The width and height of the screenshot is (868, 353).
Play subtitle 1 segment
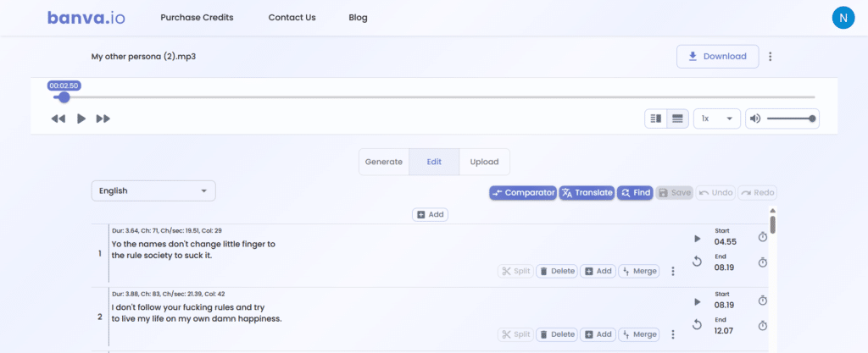tap(698, 239)
